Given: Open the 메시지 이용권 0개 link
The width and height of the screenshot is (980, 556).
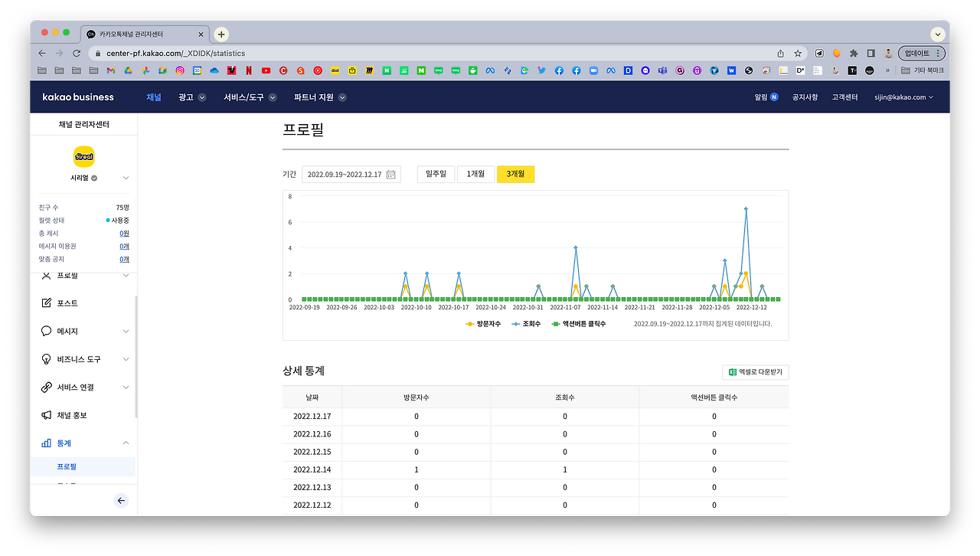Looking at the screenshot, I should pyautogui.click(x=124, y=247).
